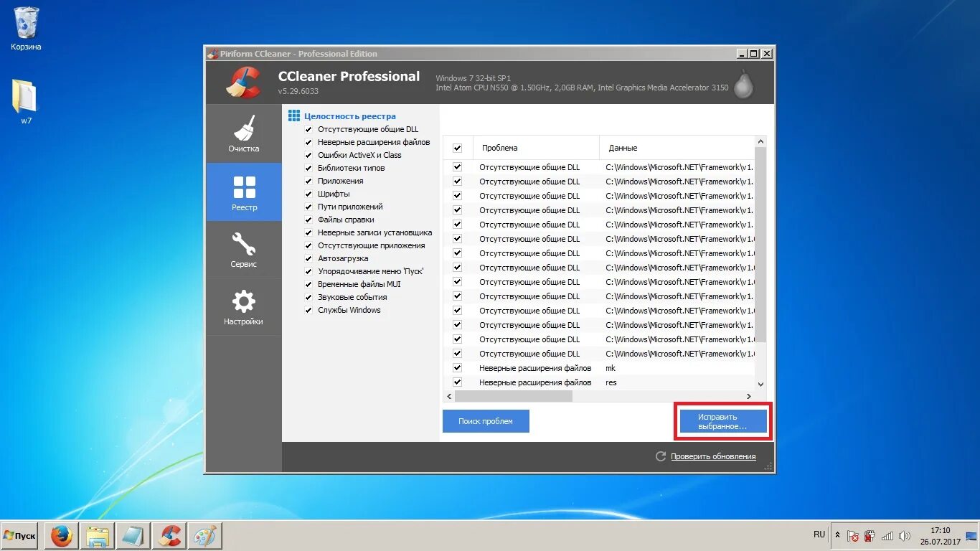Image resolution: width=980 pixels, height=551 pixels.
Task: Click the Show desktop strip in taskbar
Action: (x=973, y=536)
